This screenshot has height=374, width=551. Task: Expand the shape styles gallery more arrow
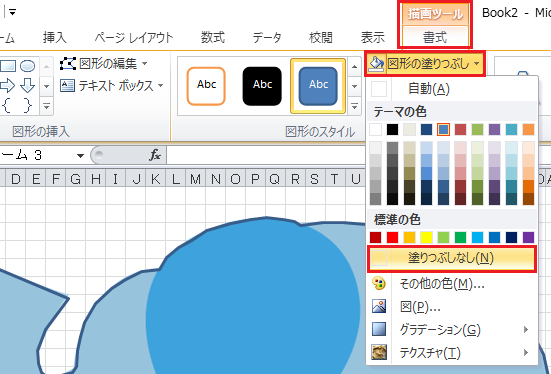point(354,106)
